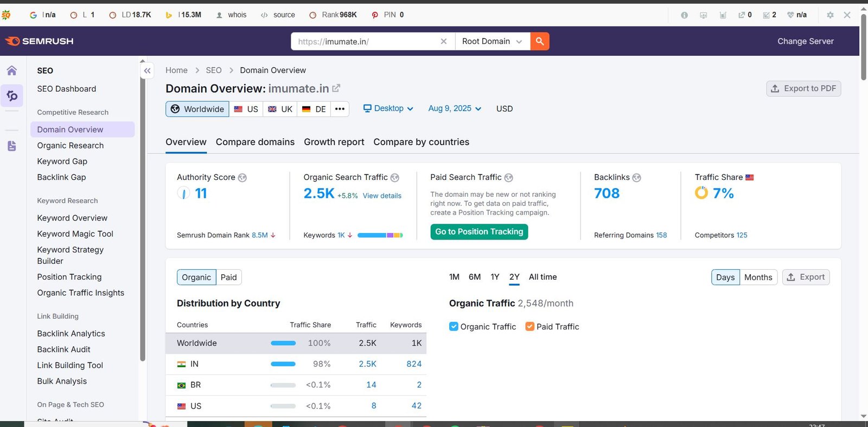This screenshot has height=427, width=868.
Task: Click the Organic Search Traffic globe icon
Action: (395, 178)
